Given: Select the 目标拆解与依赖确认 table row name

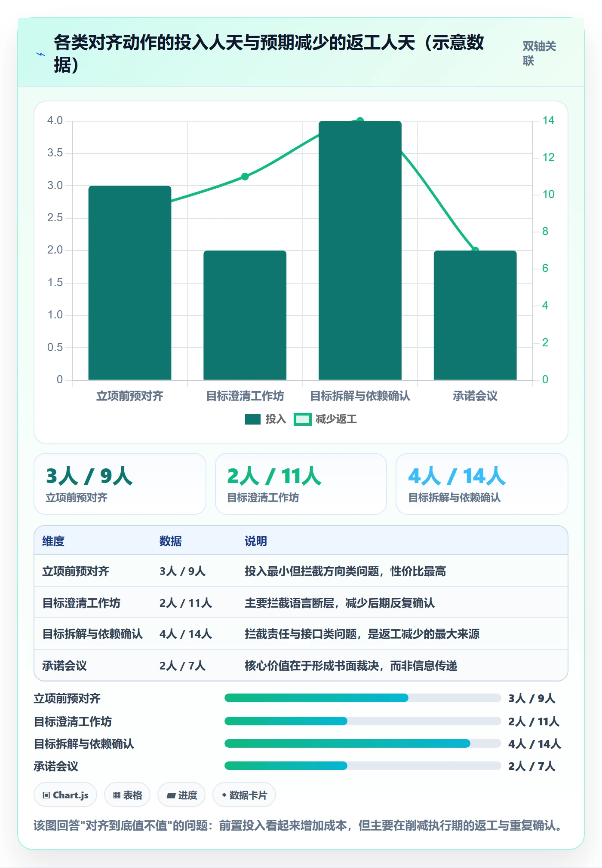Looking at the screenshot, I should point(92,634).
